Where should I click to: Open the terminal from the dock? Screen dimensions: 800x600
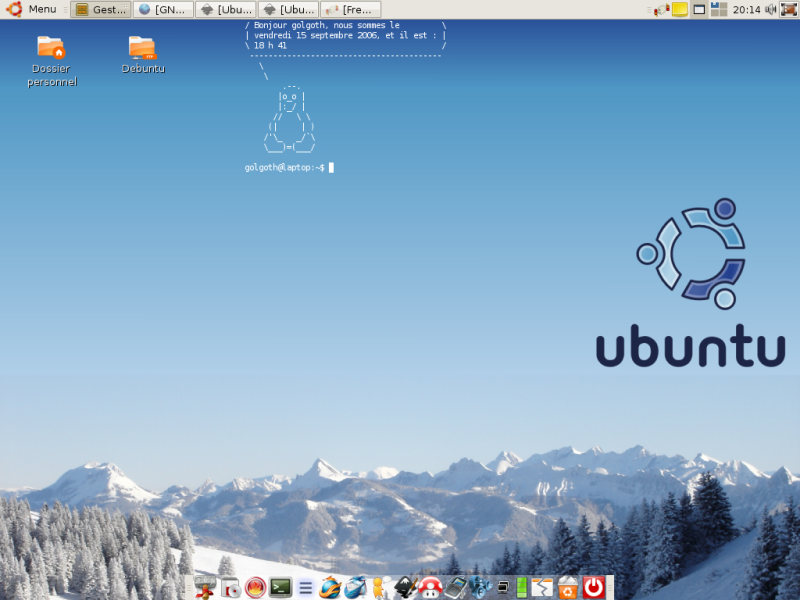[281, 587]
